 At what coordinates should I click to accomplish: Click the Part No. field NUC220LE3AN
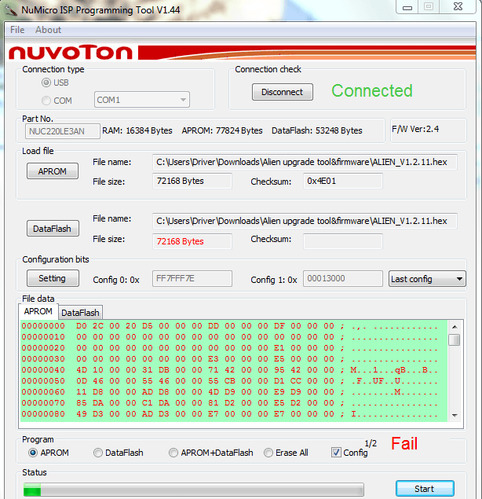(x=62, y=131)
